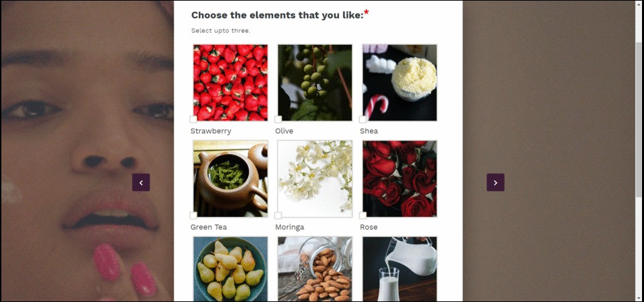Select the strawberries image
Image resolution: width=644 pixels, height=302 pixels.
231,82
